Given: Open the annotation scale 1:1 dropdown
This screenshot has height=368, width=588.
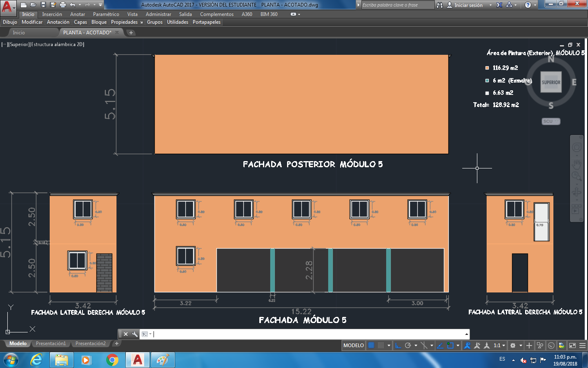Looking at the screenshot, I should [x=499, y=346].
